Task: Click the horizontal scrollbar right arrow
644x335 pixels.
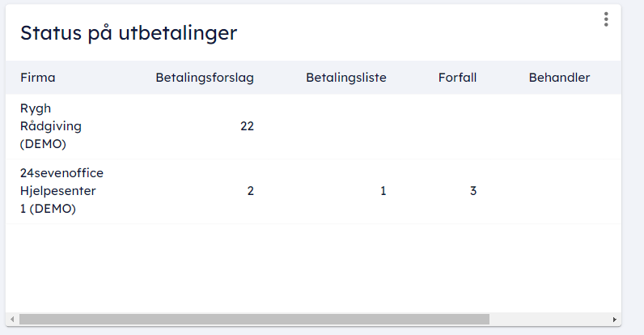Action: 615,320
